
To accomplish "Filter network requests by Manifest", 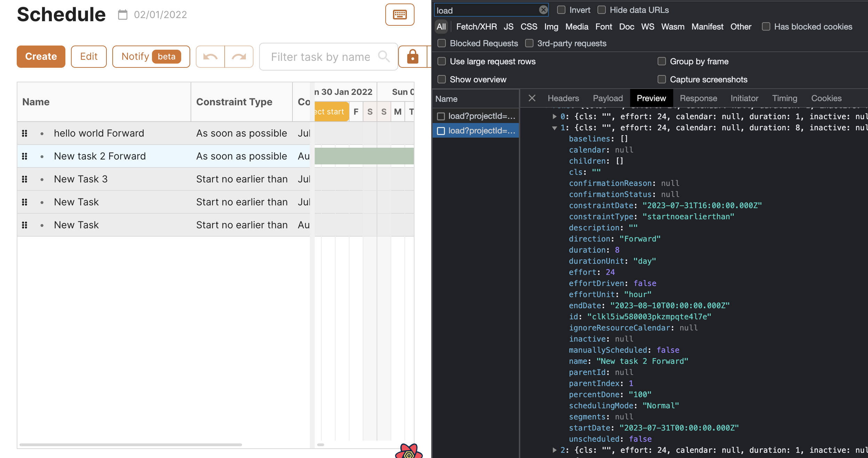I will point(707,27).
